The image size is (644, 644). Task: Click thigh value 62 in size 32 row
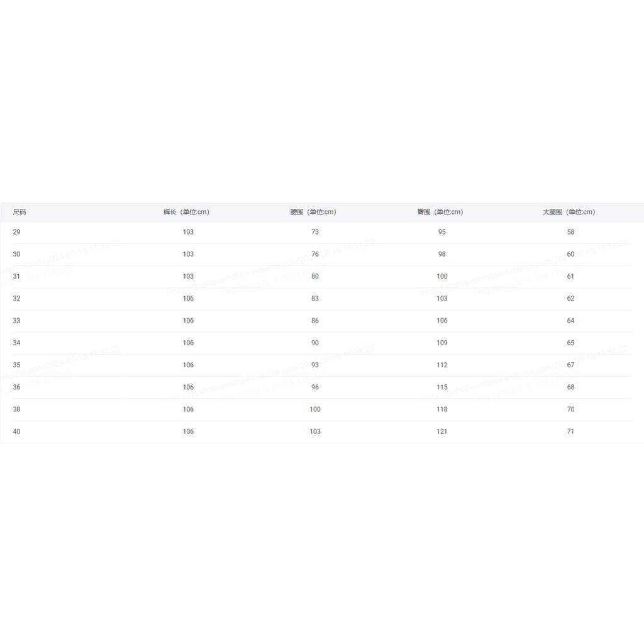(570, 299)
